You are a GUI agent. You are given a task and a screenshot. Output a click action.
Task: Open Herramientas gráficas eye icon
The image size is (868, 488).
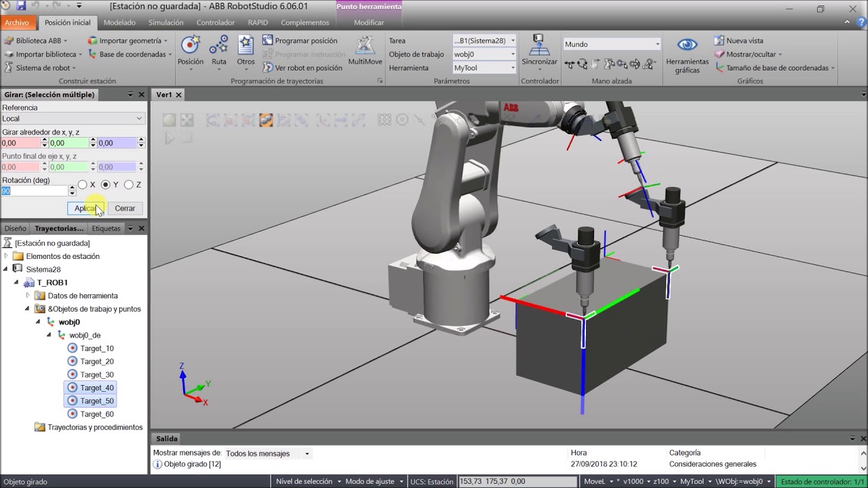[x=687, y=45]
